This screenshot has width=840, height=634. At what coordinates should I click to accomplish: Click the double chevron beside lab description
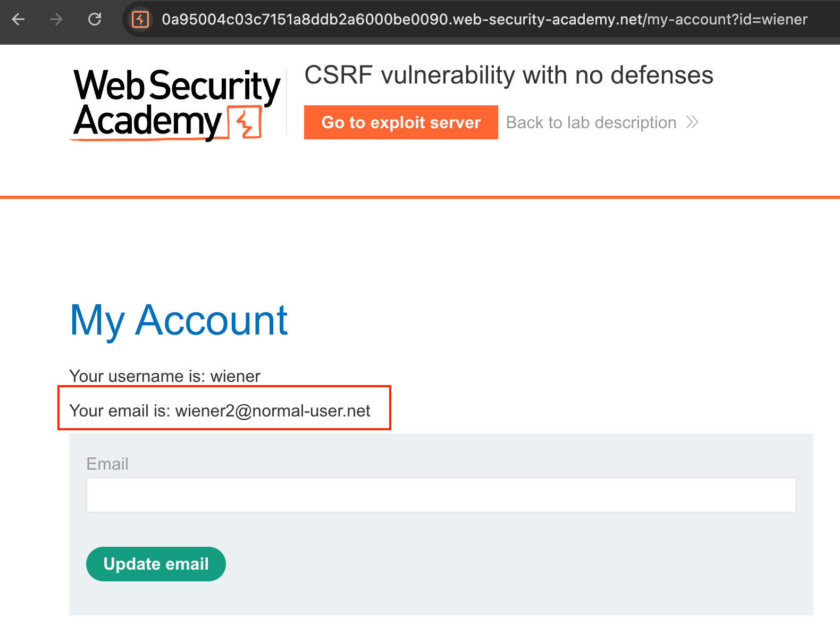coord(692,122)
